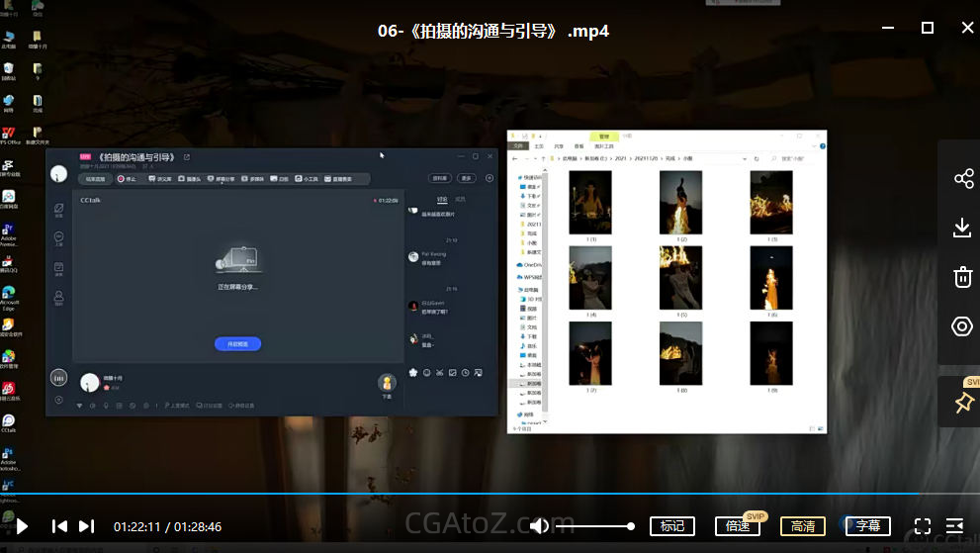Click the 标记 mark button
The height and width of the screenshot is (553, 980).
pos(671,526)
